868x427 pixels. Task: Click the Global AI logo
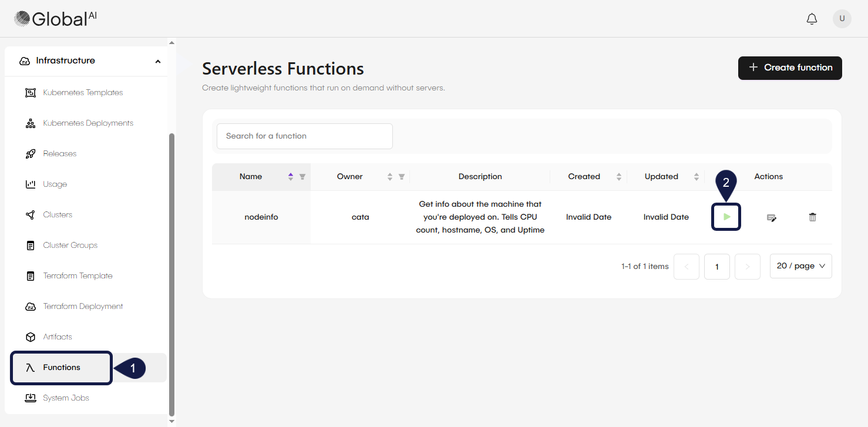tap(56, 19)
